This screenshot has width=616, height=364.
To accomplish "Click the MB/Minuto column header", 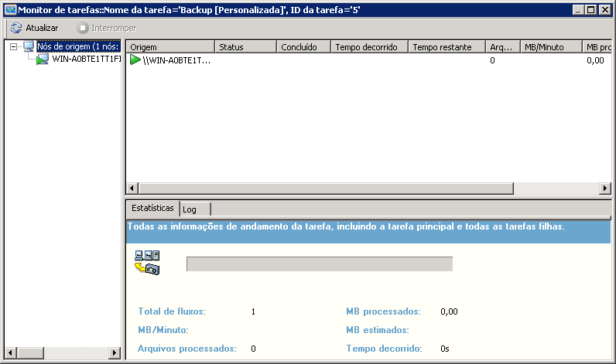I will (551, 47).
